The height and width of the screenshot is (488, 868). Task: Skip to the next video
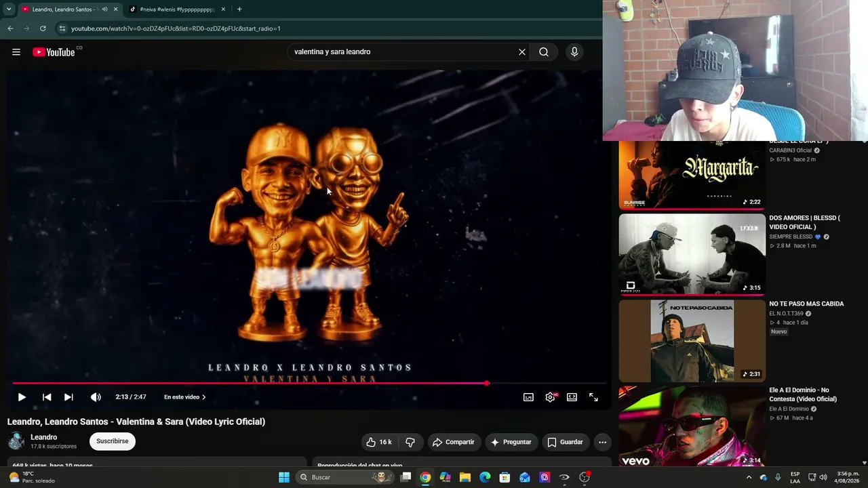pyautogui.click(x=68, y=397)
